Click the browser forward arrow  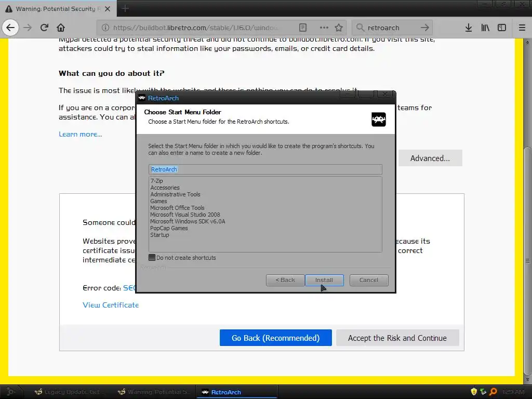(28, 28)
